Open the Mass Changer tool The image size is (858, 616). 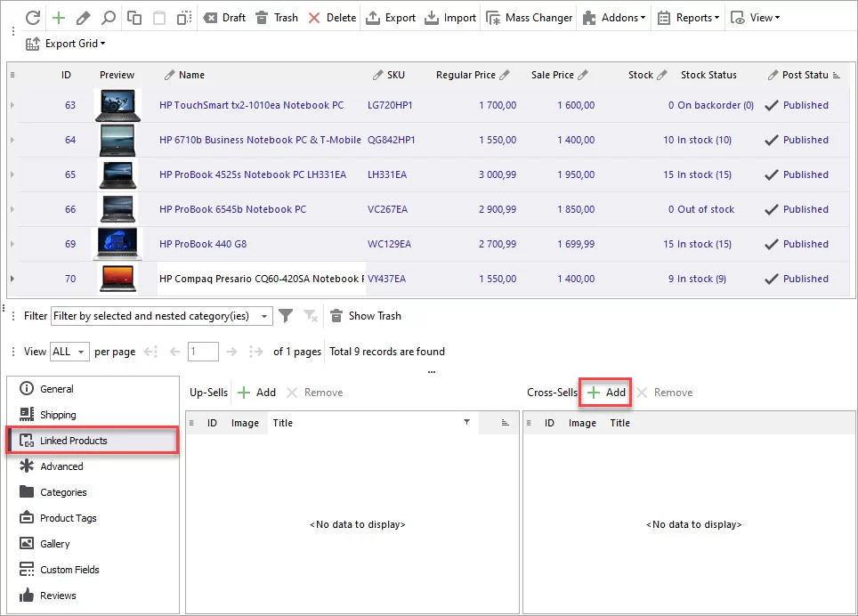coord(529,17)
